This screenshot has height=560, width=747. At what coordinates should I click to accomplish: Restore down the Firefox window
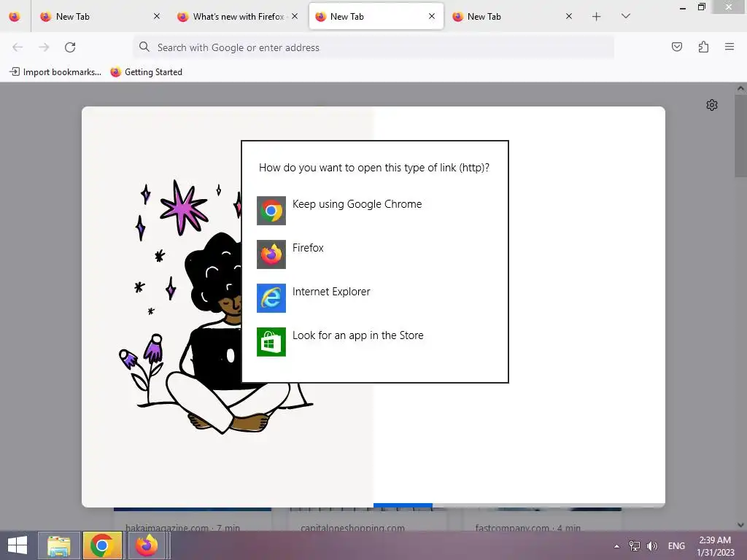[x=701, y=7]
